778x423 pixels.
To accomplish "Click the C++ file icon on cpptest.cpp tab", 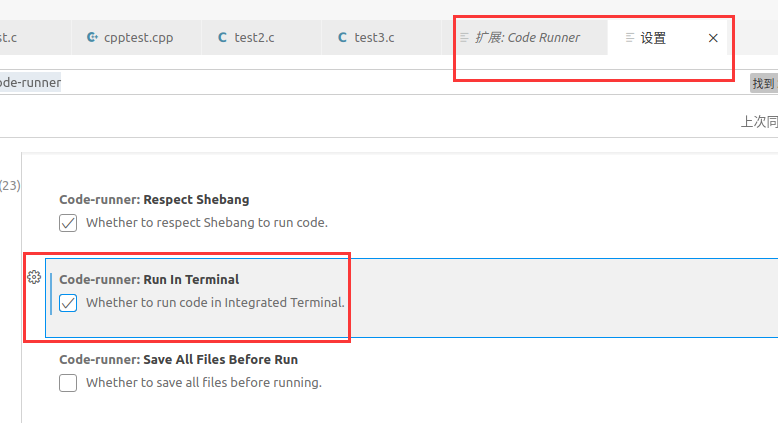I will click(x=92, y=38).
